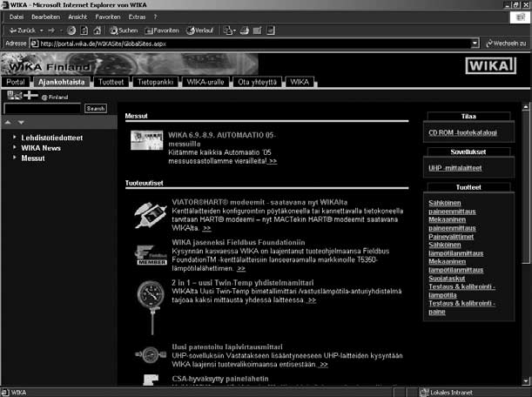Click the address URL field
This screenshot has width=532, height=397.
point(251,44)
